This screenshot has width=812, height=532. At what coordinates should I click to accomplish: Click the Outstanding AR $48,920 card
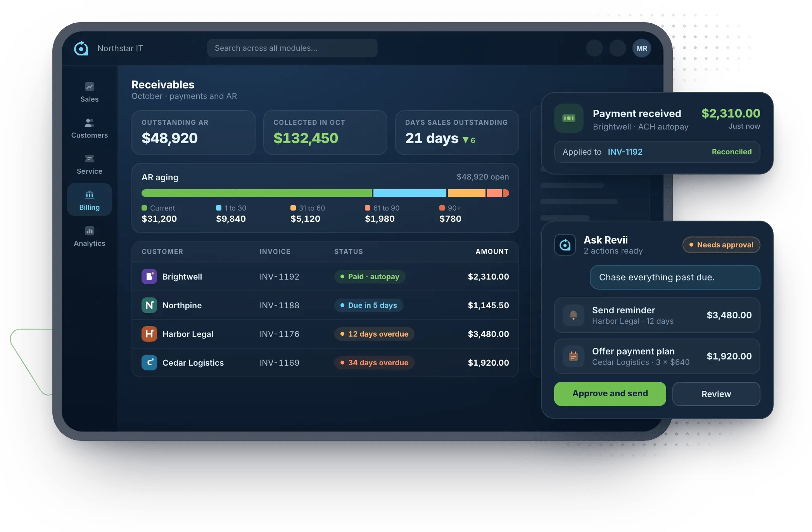point(193,133)
